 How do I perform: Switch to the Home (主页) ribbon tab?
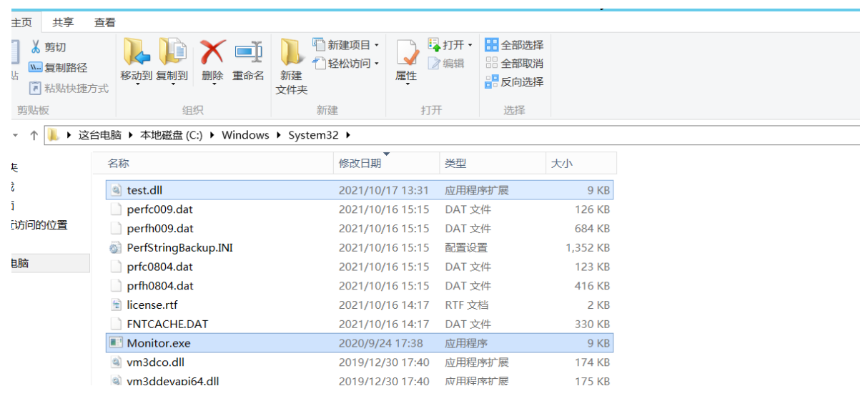point(22,22)
